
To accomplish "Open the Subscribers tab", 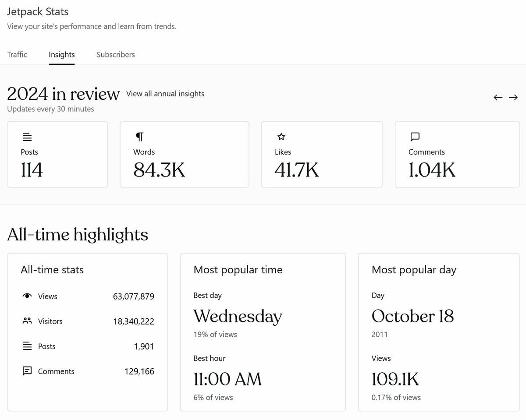I will [x=115, y=54].
